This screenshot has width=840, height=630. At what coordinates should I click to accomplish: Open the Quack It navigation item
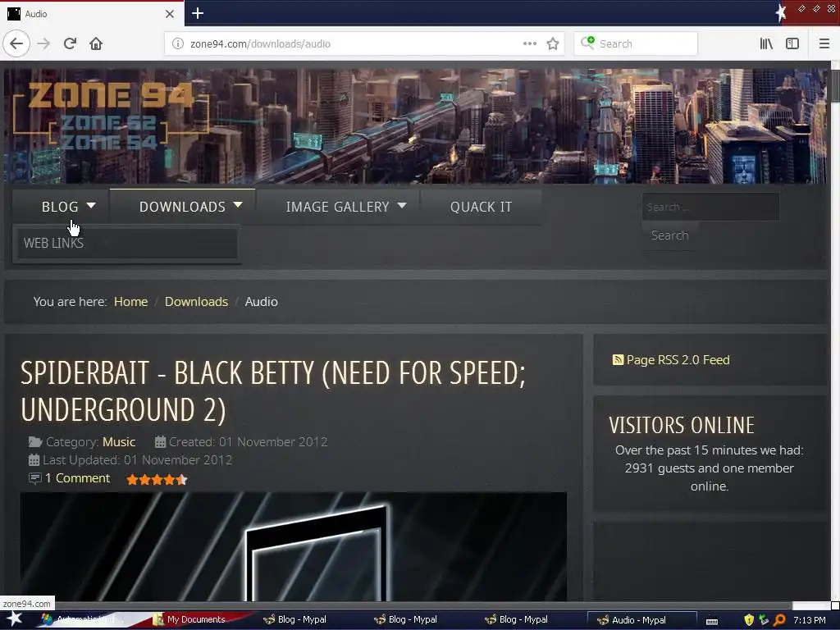pyautogui.click(x=481, y=207)
